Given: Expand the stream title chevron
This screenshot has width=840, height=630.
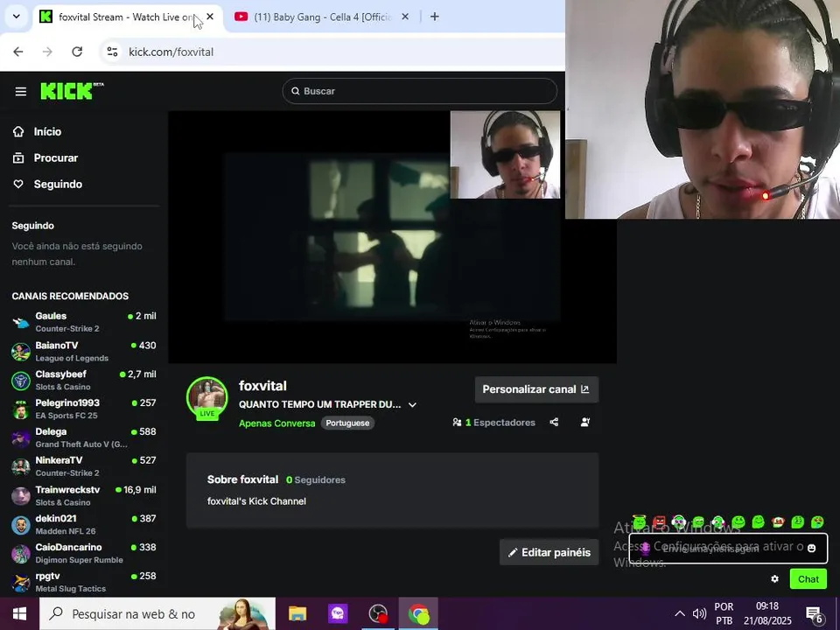Looking at the screenshot, I should pos(412,405).
